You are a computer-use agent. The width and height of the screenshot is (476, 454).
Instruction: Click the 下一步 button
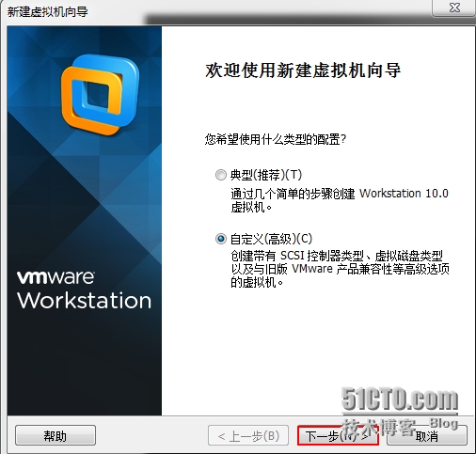(x=338, y=435)
